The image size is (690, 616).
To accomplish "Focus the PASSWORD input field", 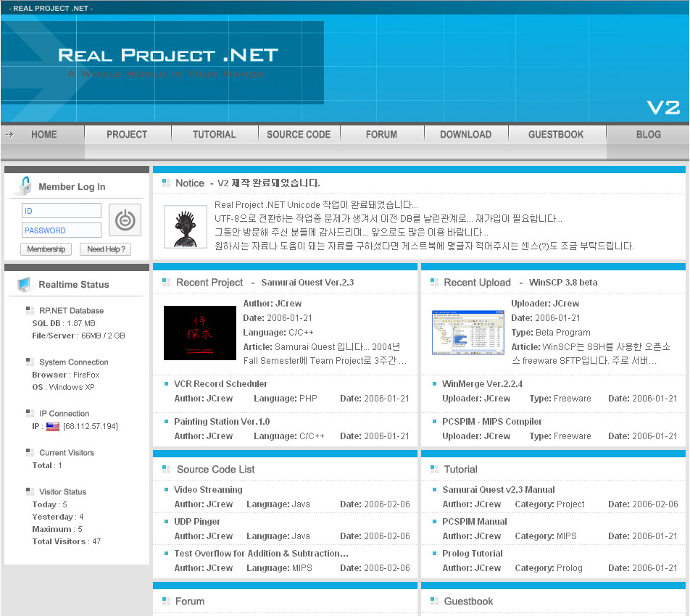I will (62, 230).
